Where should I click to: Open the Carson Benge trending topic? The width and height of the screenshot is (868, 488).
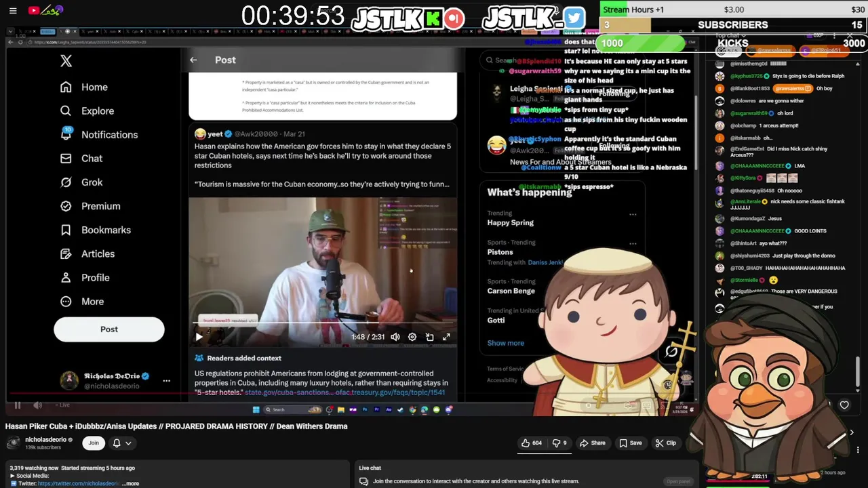point(511,291)
